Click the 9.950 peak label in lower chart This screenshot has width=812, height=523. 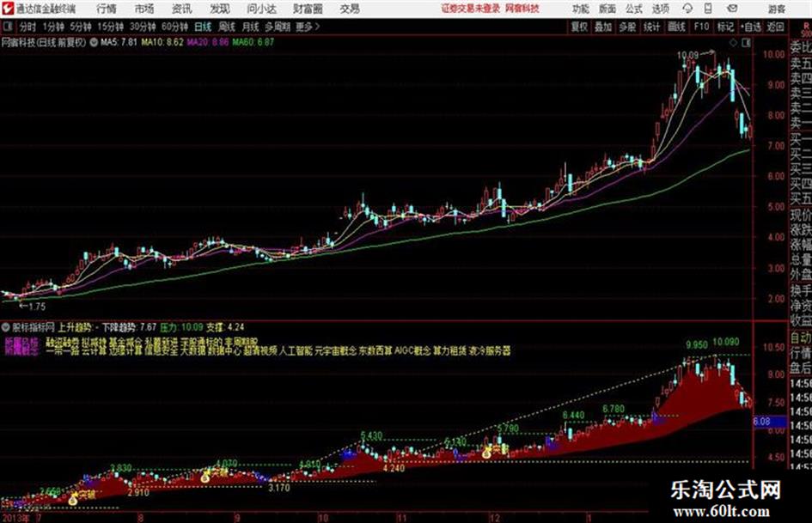click(x=697, y=345)
